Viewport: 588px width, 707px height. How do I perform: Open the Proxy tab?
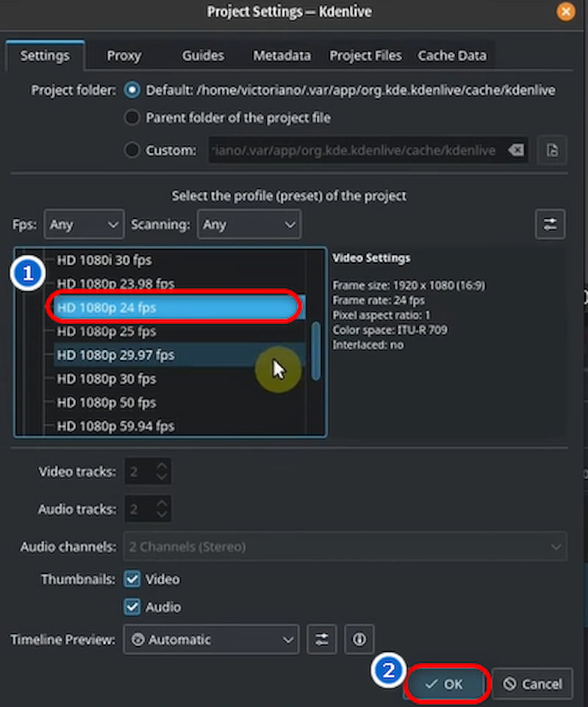point(124,55)
